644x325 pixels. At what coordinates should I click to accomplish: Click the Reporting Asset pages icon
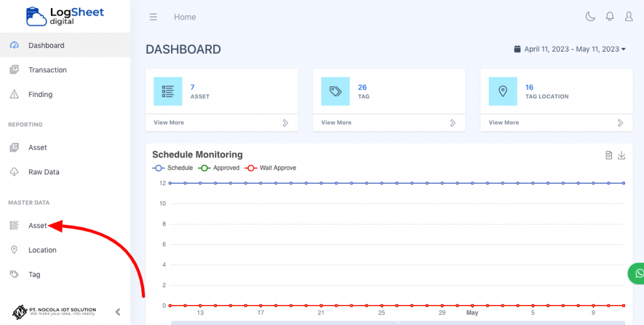point(14,147)
